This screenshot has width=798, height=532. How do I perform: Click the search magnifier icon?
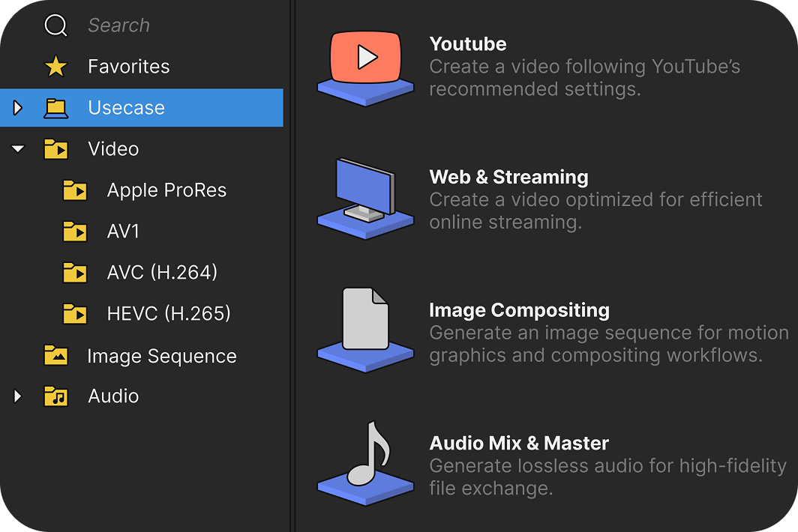pos(55,25)
